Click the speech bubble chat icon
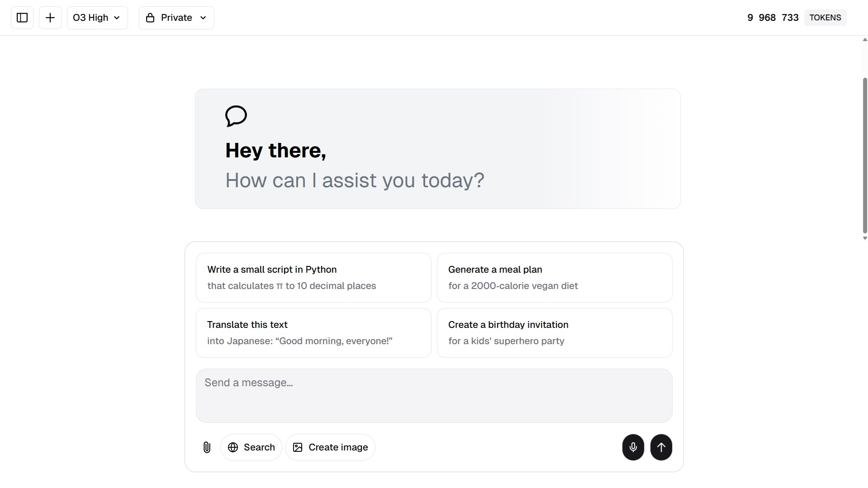 (x=236, y=116)
